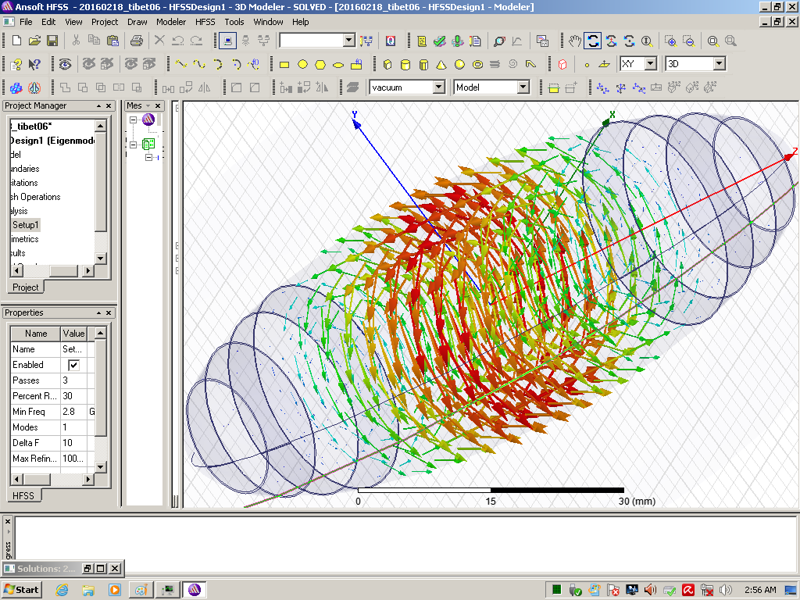Switch to the Project tab
This screenshot has height=600, width=800.
[25, 287]
